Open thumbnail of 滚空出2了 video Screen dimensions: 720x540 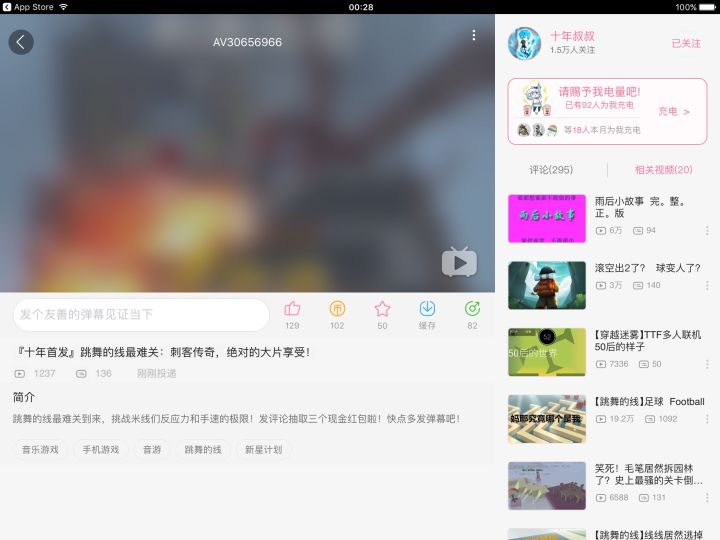coord(547,285)
